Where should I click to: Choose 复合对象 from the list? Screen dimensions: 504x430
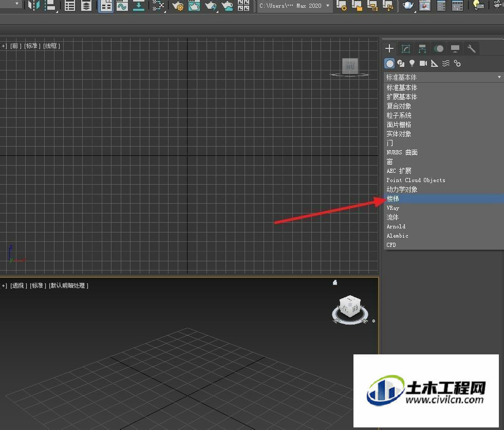click(444, 106)
